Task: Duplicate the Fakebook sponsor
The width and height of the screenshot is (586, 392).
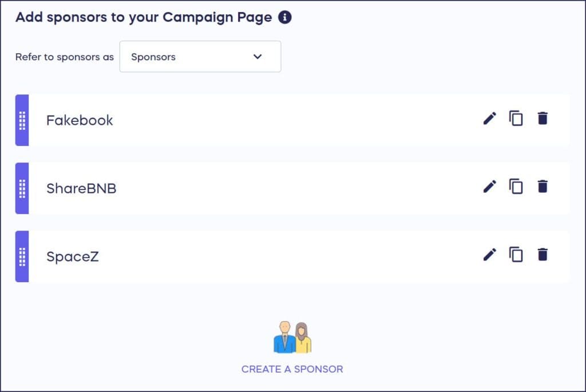Action: [516, 118]
